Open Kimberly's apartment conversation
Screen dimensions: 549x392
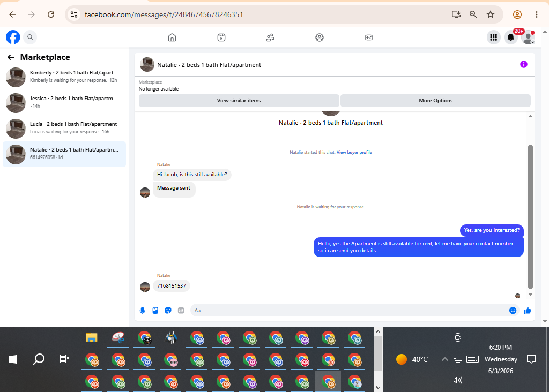coord(64,77)
